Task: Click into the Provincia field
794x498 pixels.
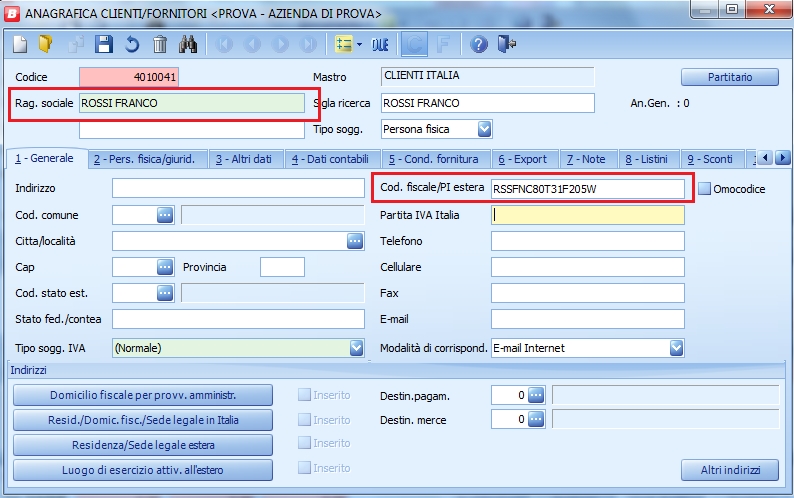Action: [x=283, y=267]
